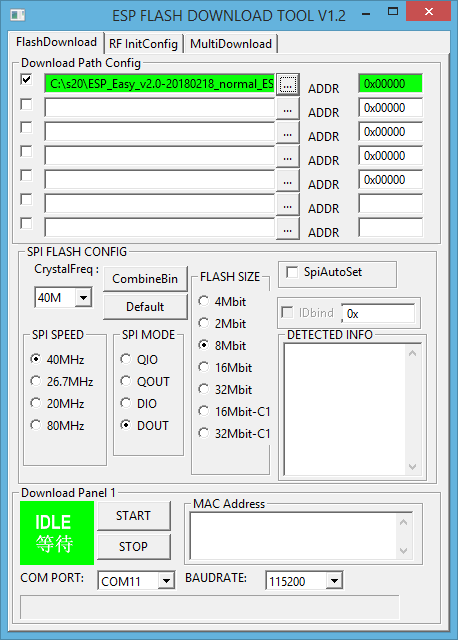
Task: Click DETECTED INFO scrollbar down arrow
Action: pos(412,467)
